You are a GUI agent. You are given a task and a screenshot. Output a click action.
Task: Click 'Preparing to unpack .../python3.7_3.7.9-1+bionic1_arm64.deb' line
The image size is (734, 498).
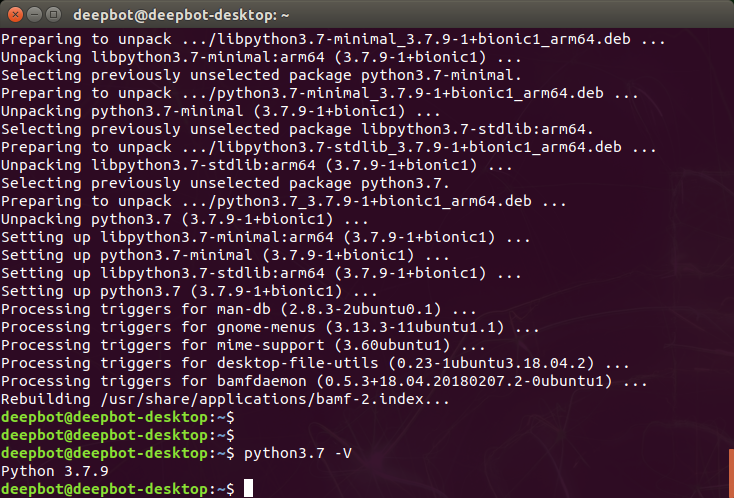coord(284,201)
